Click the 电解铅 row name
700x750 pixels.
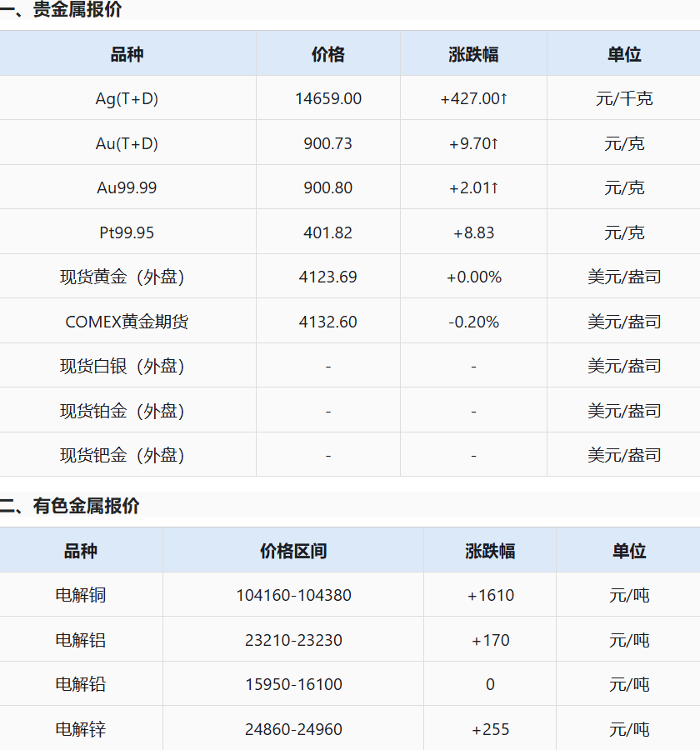click(80, 684)
